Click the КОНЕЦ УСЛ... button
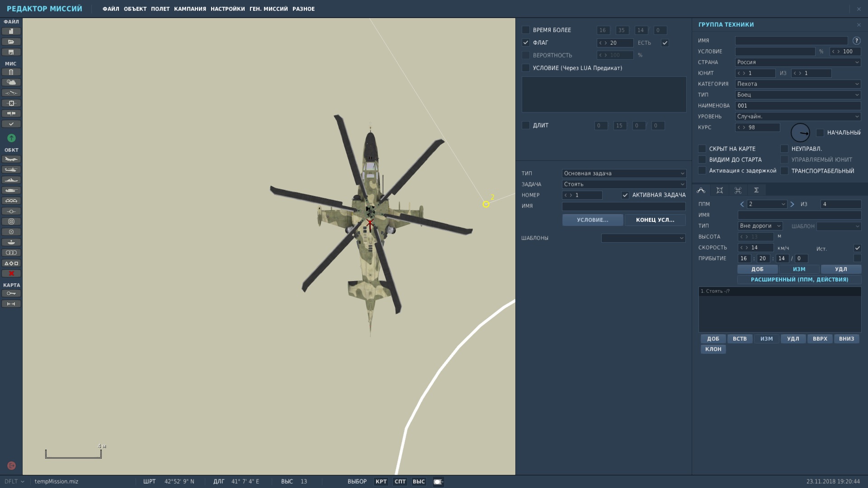 click(x=655, y=220)
